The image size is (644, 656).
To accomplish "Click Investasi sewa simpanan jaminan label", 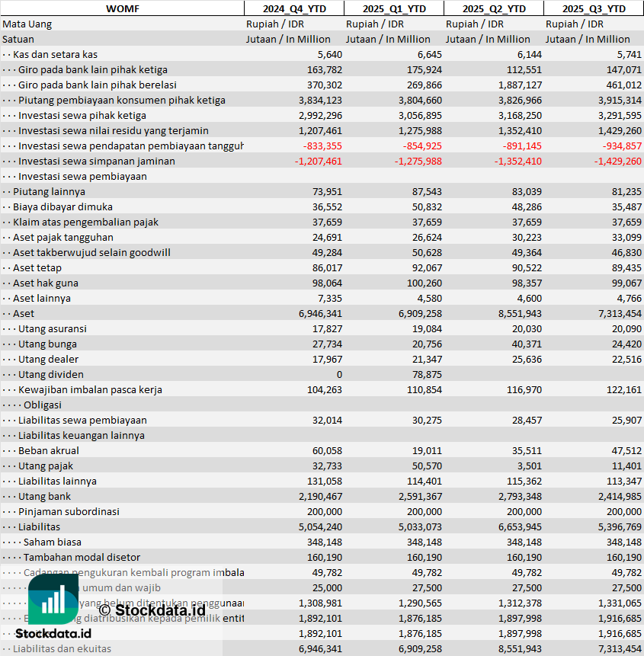I will click(97, 161).
